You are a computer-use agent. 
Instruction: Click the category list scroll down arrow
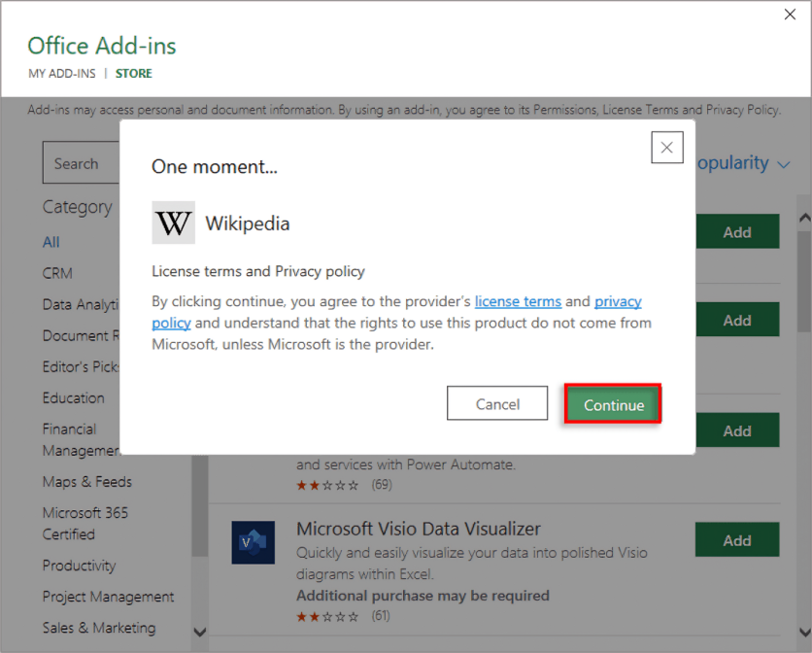tap(200, 633)
